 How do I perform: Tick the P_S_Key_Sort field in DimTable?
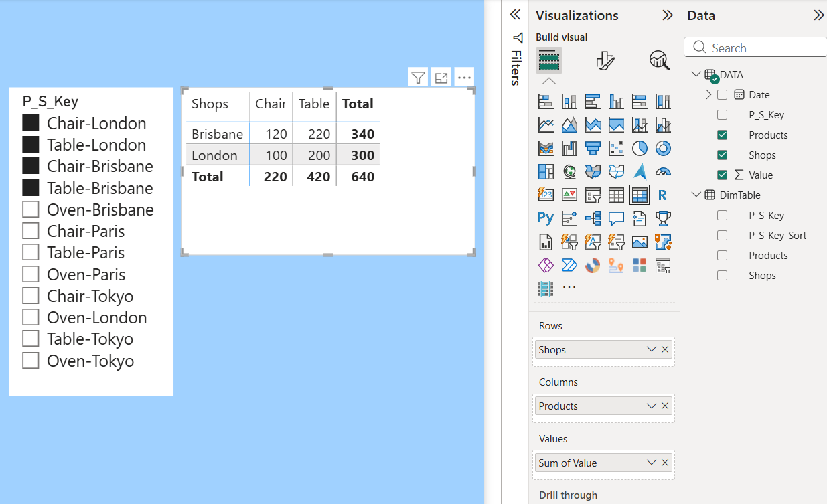(x=722, y=236)
